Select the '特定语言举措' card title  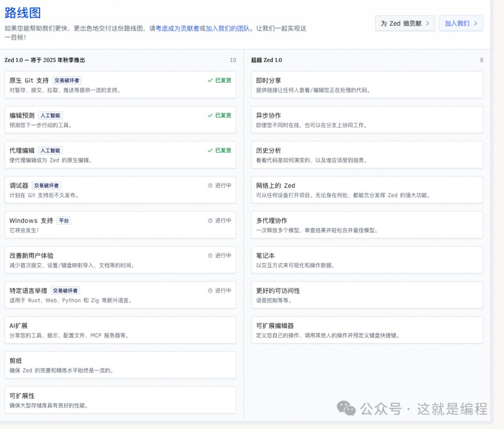tap(28, 291)
